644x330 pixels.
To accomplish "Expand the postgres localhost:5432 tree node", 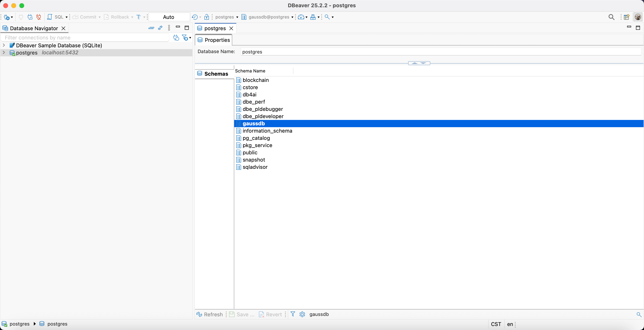I will 4,53.
